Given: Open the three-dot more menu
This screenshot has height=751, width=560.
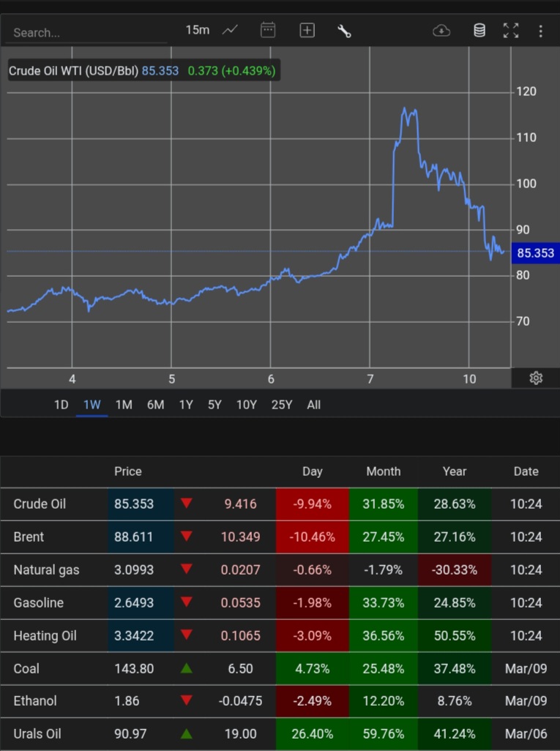Looking at the screenshot, I should coord(540,31).
